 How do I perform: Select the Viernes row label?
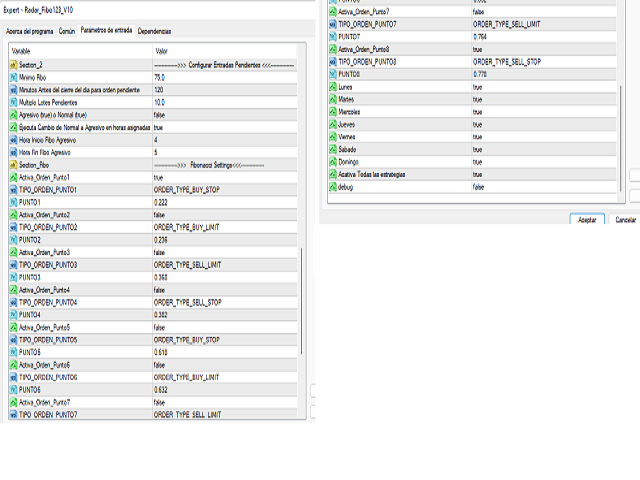pyautogui.click(x=347, y=137)
